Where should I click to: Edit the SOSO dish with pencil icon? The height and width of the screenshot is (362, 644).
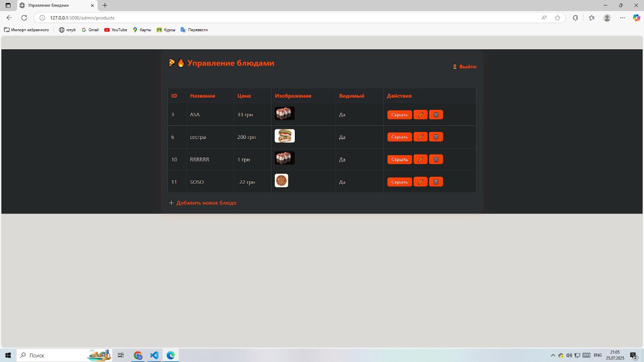click(x=420, y=182)
